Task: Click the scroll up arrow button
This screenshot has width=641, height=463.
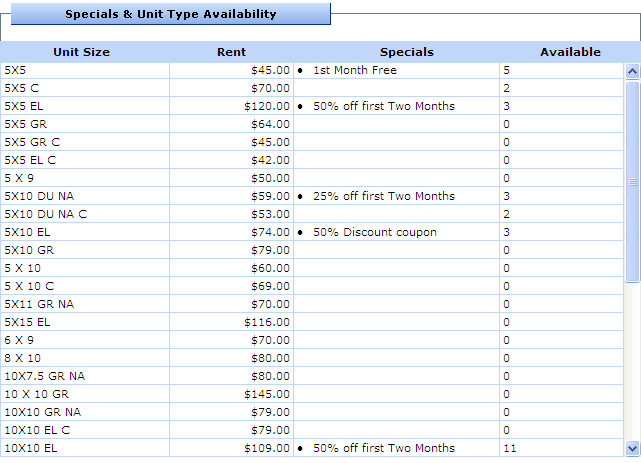Action: coord(632,71)
